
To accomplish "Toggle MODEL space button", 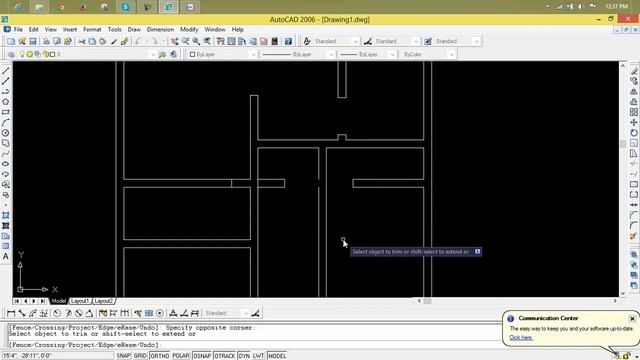I will coord(277,356).
